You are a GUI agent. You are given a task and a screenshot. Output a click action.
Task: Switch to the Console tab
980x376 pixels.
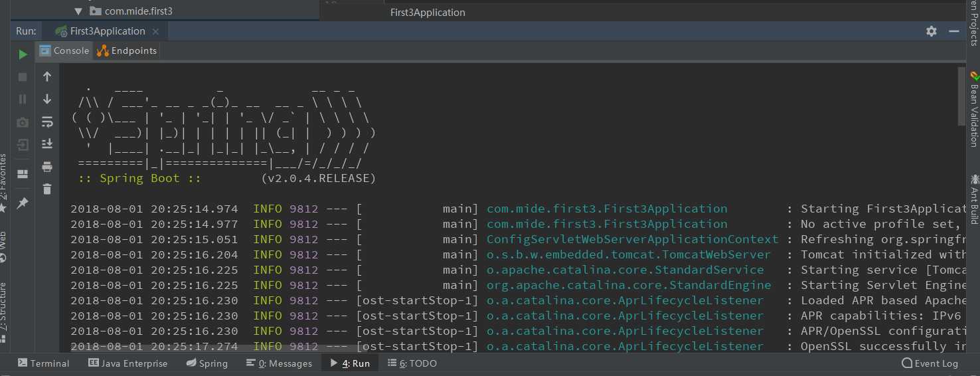click(64, 50)
